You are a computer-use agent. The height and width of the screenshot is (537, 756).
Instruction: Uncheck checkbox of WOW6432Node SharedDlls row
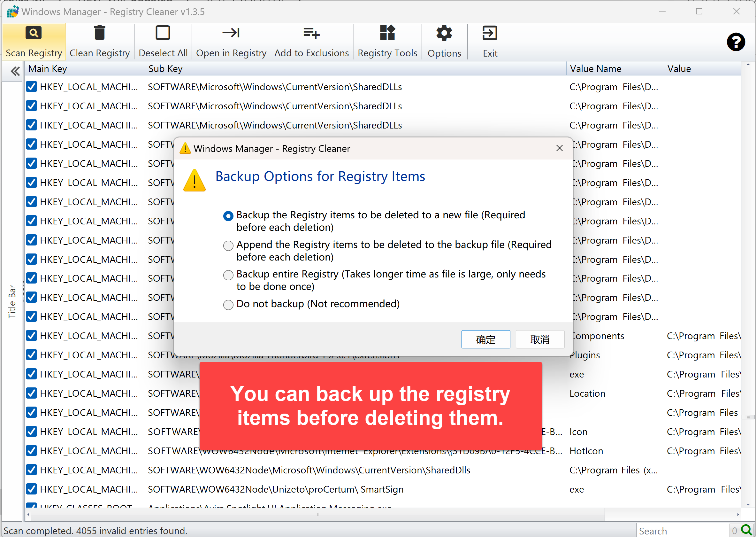pyautogui.click(x=31, y=470)
